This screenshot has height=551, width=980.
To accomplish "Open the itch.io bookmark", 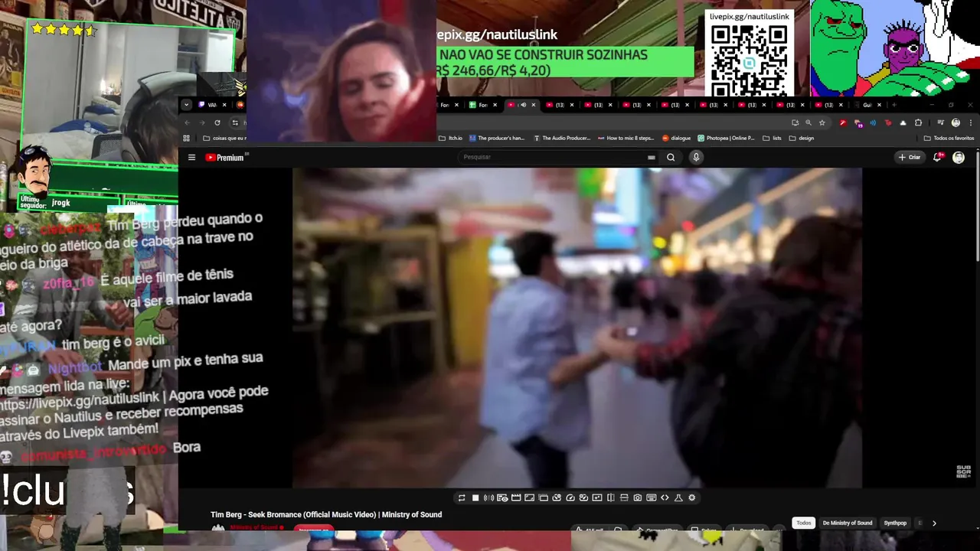I will point(451,139).
